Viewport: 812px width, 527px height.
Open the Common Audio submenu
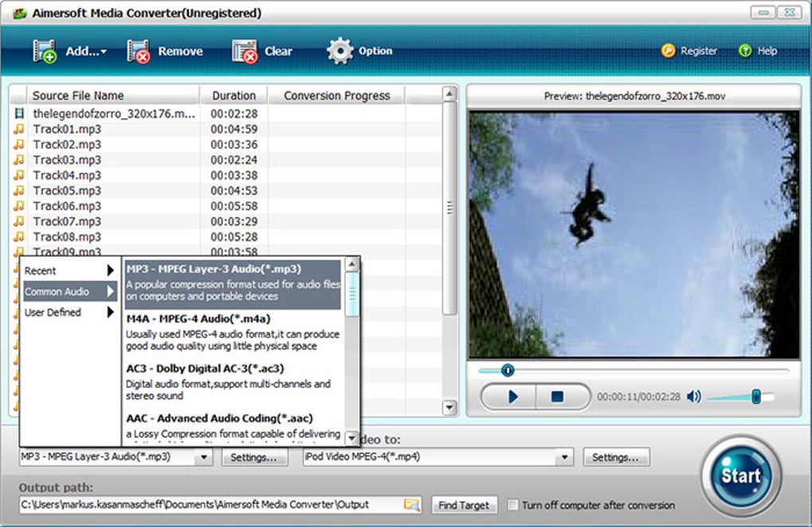[70, 291]
